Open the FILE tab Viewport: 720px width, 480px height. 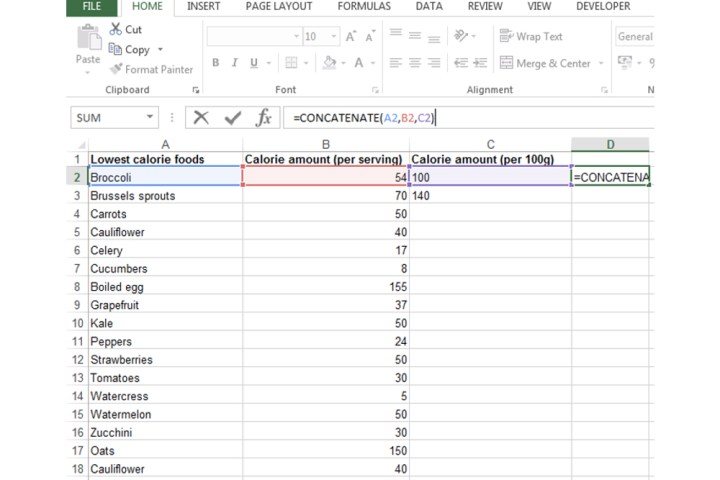tap(92, 6)
